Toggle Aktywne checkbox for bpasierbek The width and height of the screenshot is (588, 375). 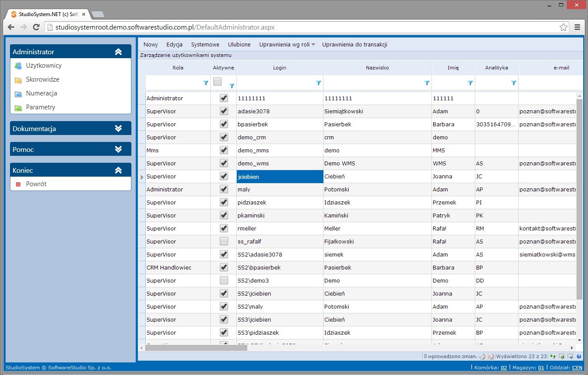(224, 124)
